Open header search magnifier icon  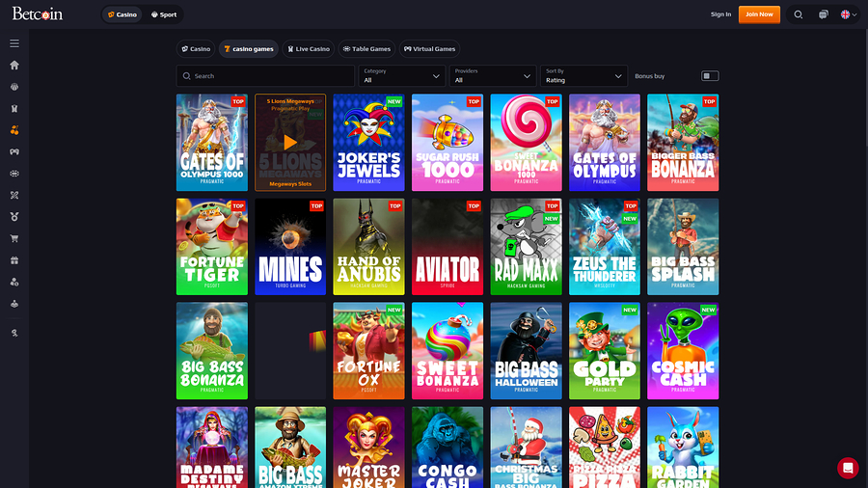pos(799,14)
